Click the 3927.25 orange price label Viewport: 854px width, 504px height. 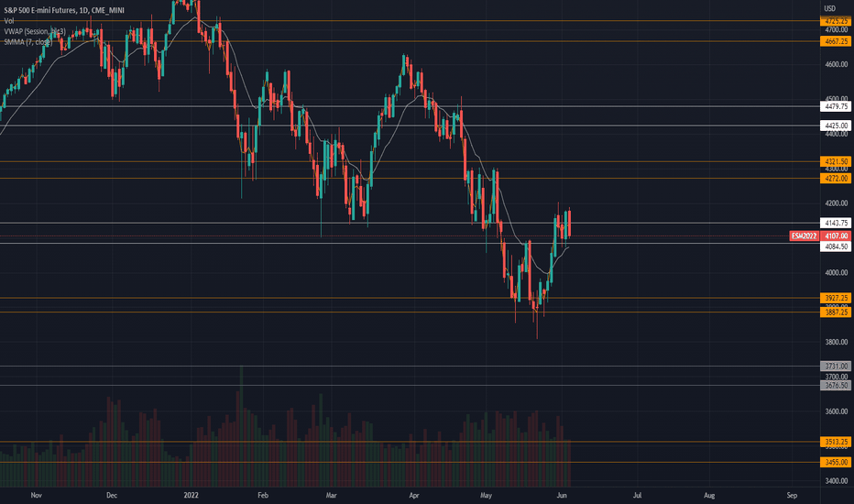836,298
